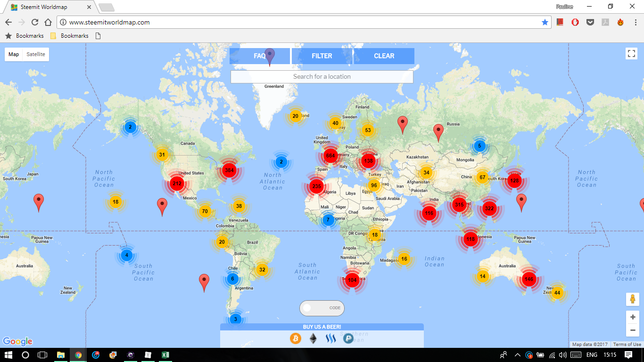This screenshot has width=644, height=362.
Task: Open the red 235 cluster near Spain
Action: tap(317, 186)
